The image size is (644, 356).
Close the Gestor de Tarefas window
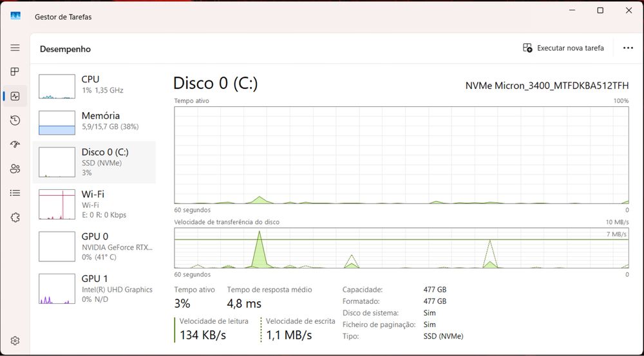click(x=629, y=11)
